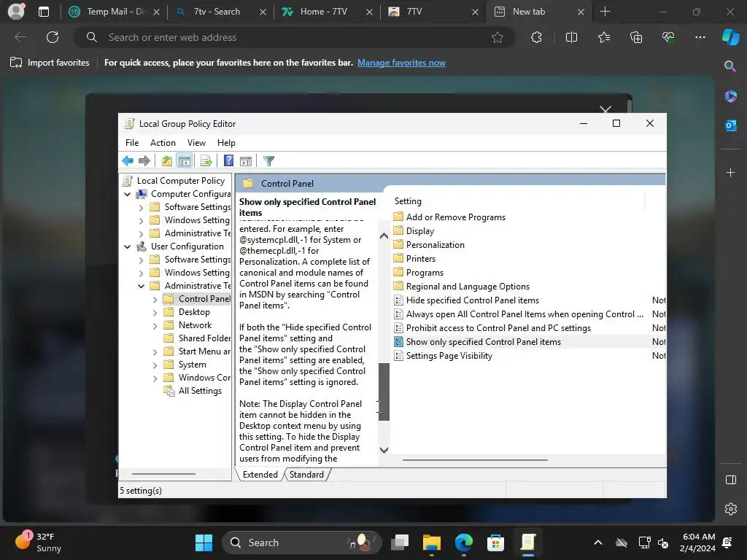This screenshot has width=747, height=560.
Task: Click Import favorites button
Action: point(50,63)
